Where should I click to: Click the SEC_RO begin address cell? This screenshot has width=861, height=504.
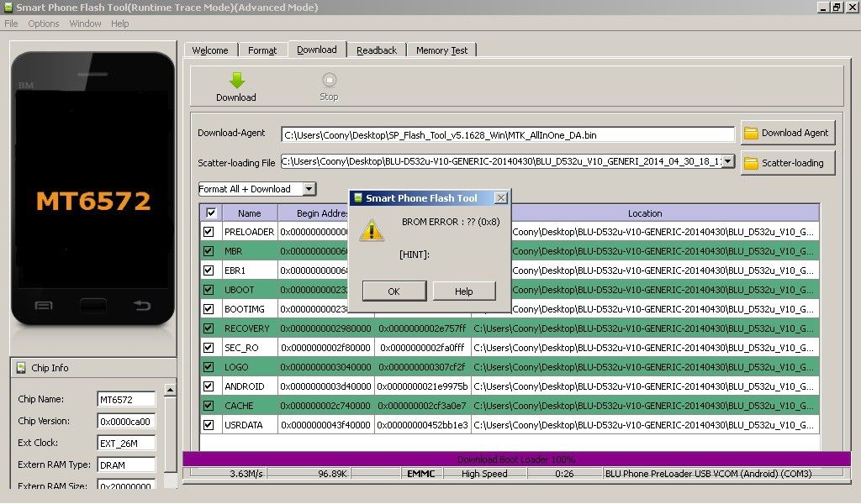(325, 347)
